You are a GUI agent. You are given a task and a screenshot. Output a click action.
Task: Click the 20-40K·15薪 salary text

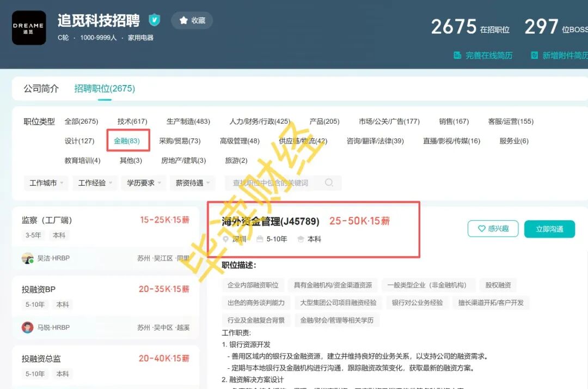click(164, 358)
